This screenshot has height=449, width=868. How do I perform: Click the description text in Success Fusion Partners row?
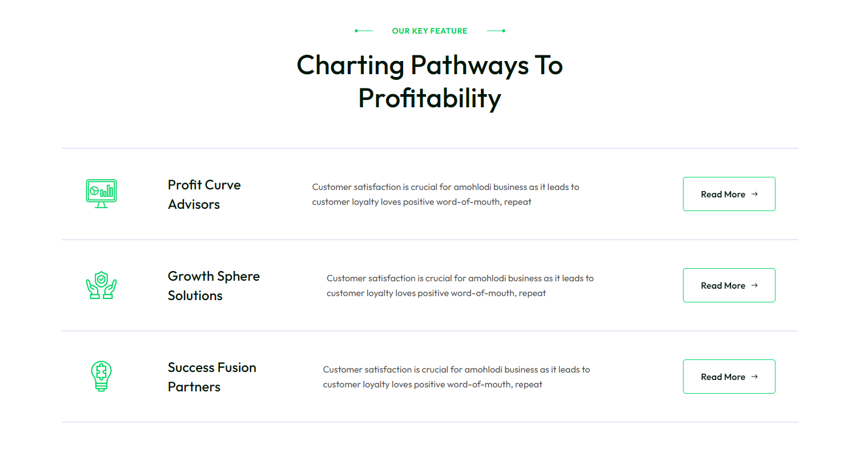[x=456, y=377]
